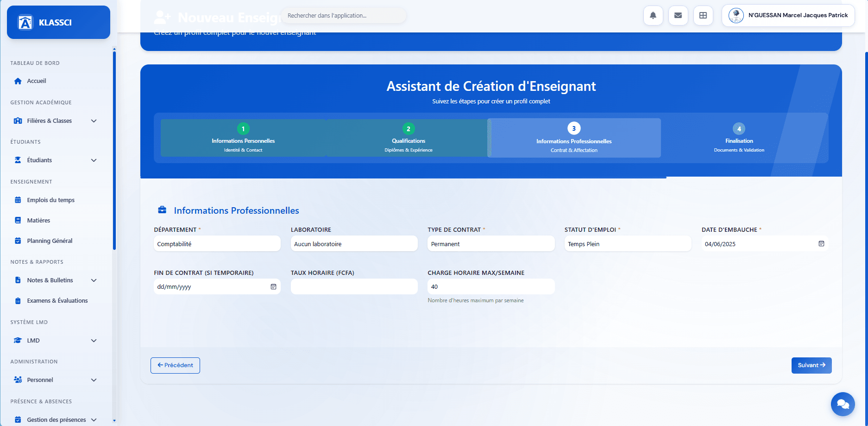This screenshot has width=868, height=426.
Task: Open calendar picker for Fin de contrat
Action: pos(273,287)
